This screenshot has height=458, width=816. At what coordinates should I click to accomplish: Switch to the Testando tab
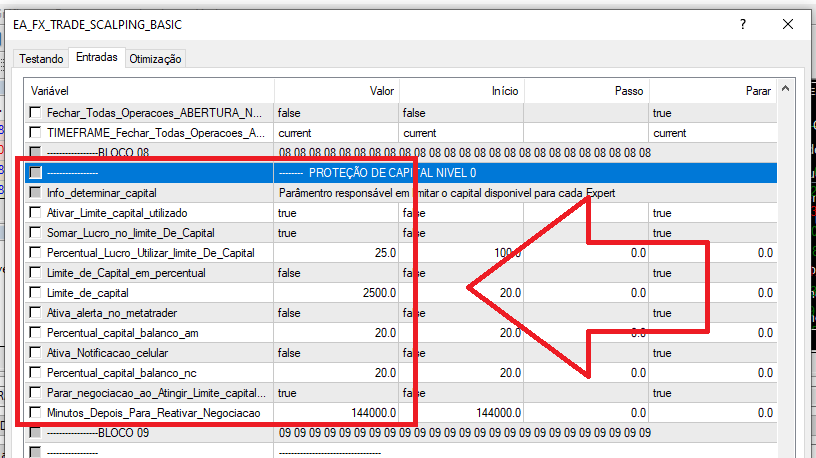[42, 59]
